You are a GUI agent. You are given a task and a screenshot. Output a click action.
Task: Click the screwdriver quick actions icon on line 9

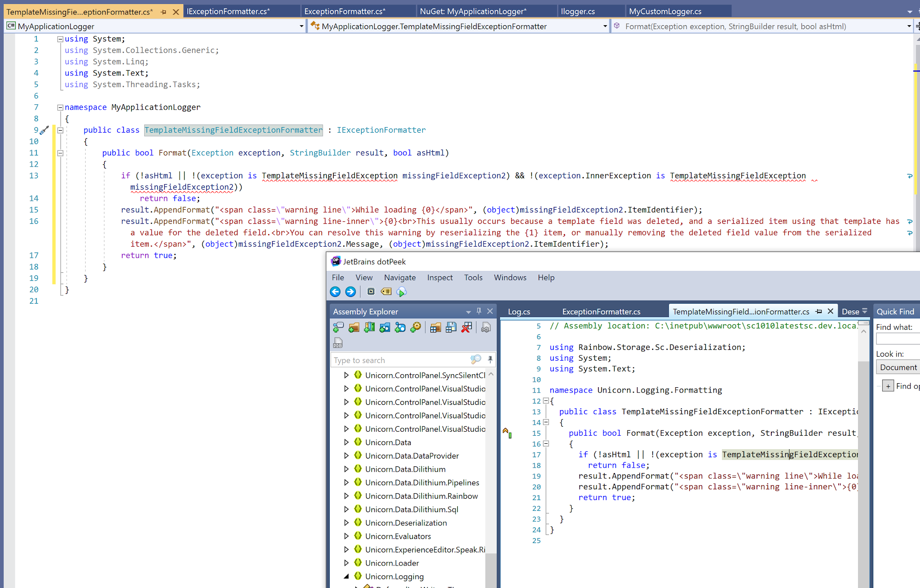(x=44, y=131)
